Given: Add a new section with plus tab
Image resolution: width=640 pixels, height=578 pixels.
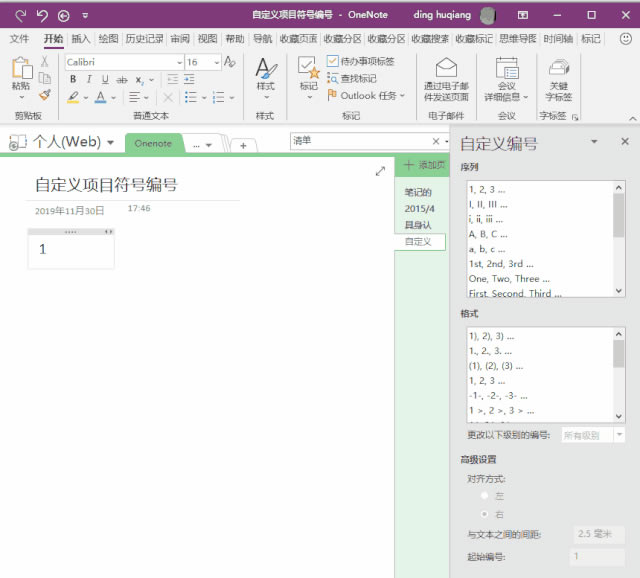Looking at the screenshot, I should click(x=243, y=145).
